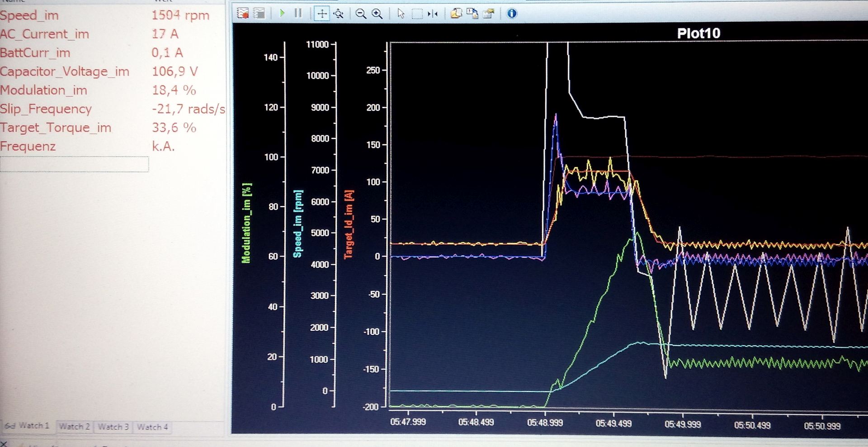Click the zoom out magnifier icon
The height and width of the screenshot is (447, 868).
360,14
